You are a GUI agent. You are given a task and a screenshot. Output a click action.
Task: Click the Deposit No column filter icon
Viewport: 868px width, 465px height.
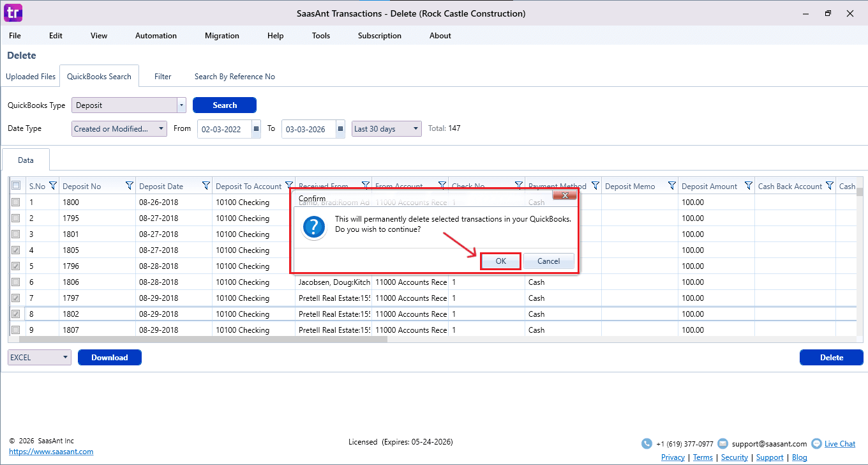pyautogui.click(x=130, y=186)
